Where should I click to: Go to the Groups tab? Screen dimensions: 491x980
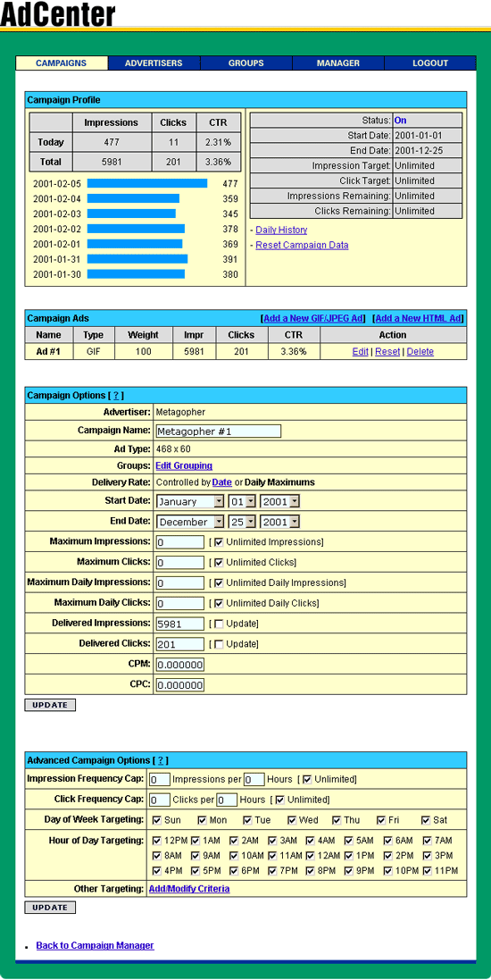246,63
